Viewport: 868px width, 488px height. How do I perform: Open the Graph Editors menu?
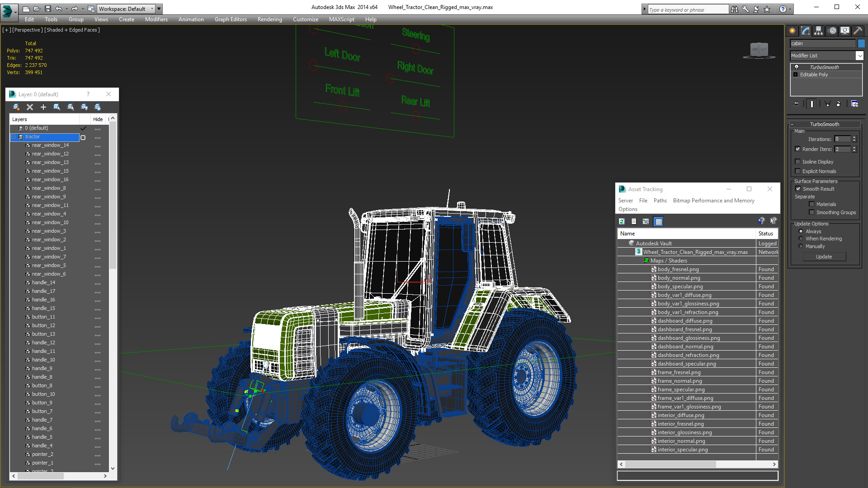click(231, 19)
